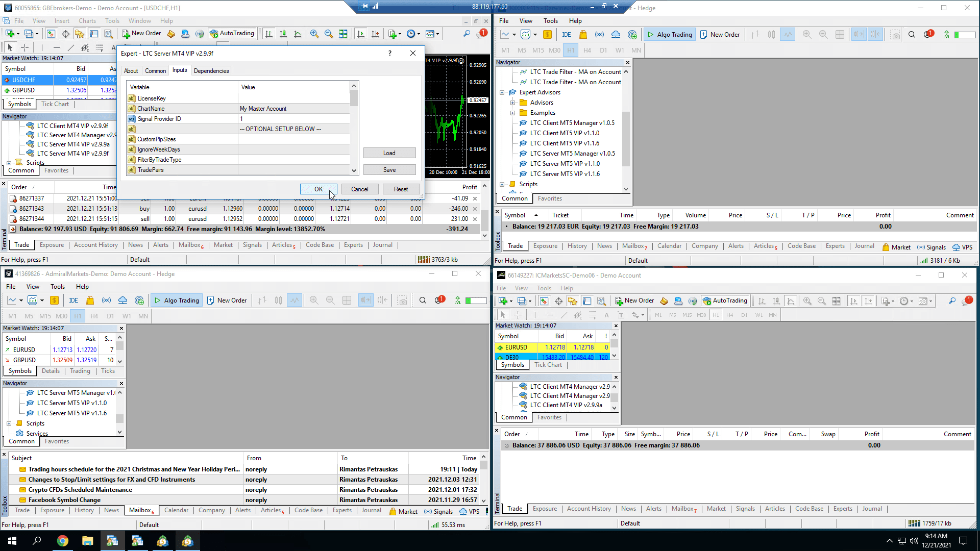Toggle Algo Trading in AdmiralMarkets window

coord(177,300)
